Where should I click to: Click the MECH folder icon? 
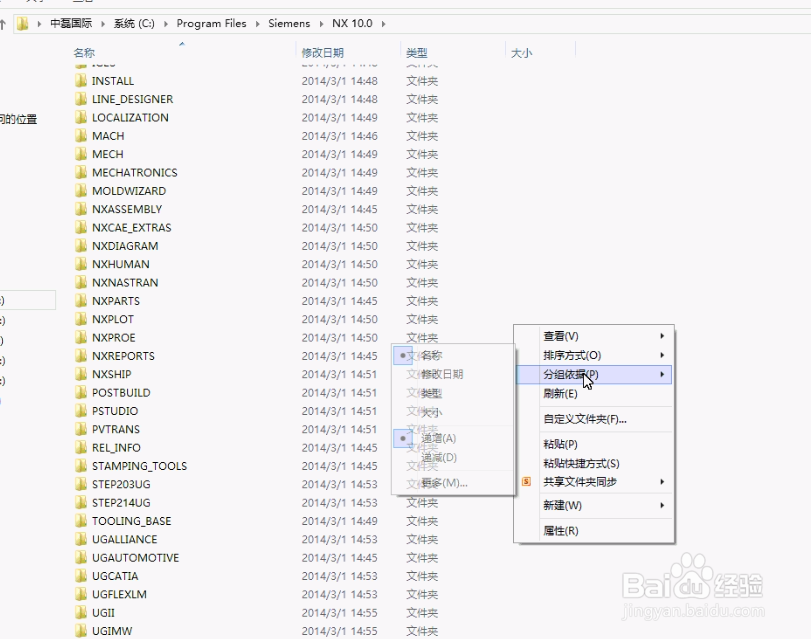point(81,154)
